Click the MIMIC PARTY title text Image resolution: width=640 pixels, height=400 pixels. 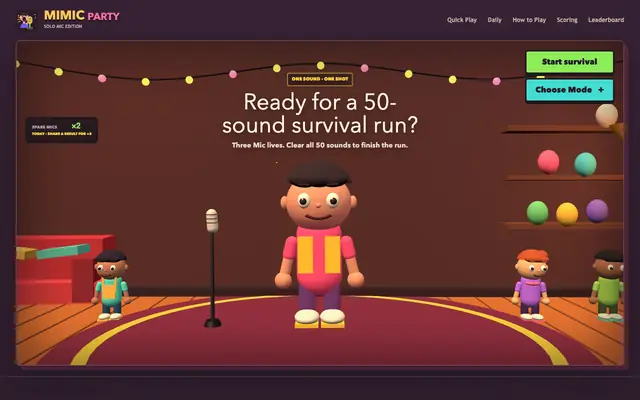(x=82, y=16)
